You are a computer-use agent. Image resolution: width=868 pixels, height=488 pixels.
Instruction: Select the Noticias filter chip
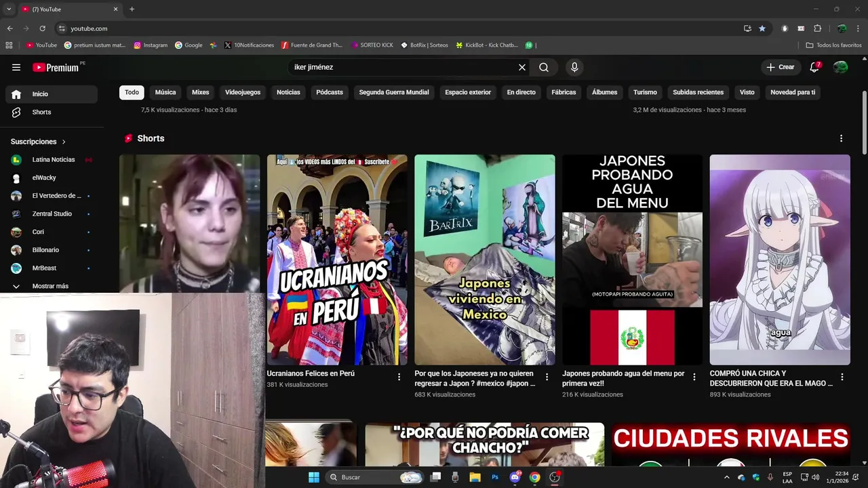(288, 92)
